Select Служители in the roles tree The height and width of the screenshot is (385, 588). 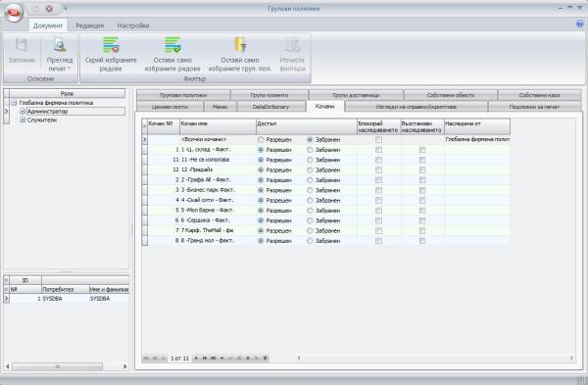tap(42, 120)
